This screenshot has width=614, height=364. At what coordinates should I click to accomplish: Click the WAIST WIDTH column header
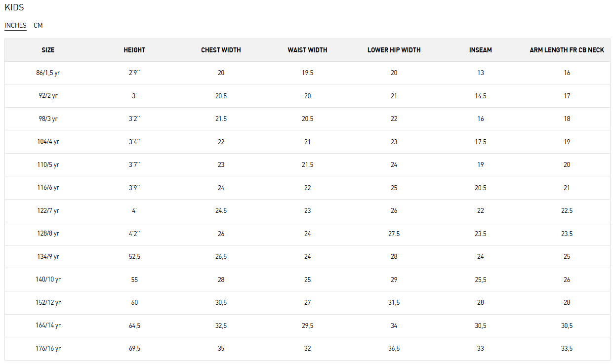[307, 50]
